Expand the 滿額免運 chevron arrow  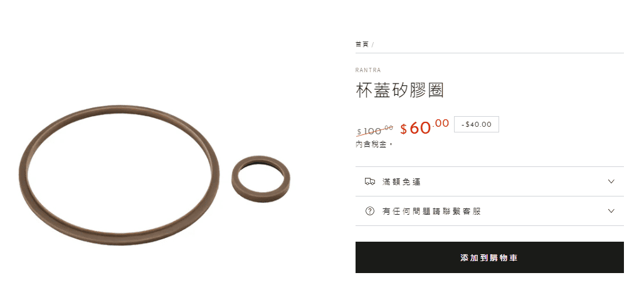point(611,181)
